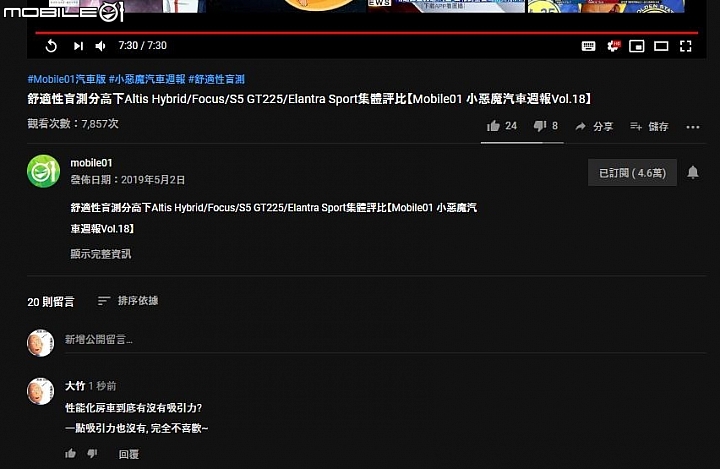
Task: Open the #舒適性盲測 hashtag
Action: 216,79
